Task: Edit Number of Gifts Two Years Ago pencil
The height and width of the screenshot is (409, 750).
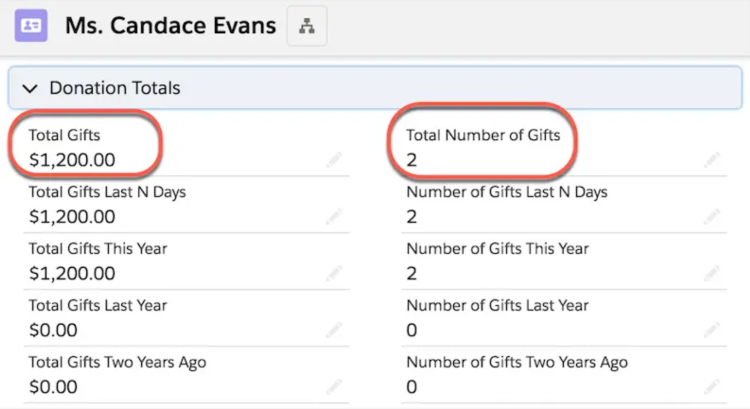Action: pos(712,387)
